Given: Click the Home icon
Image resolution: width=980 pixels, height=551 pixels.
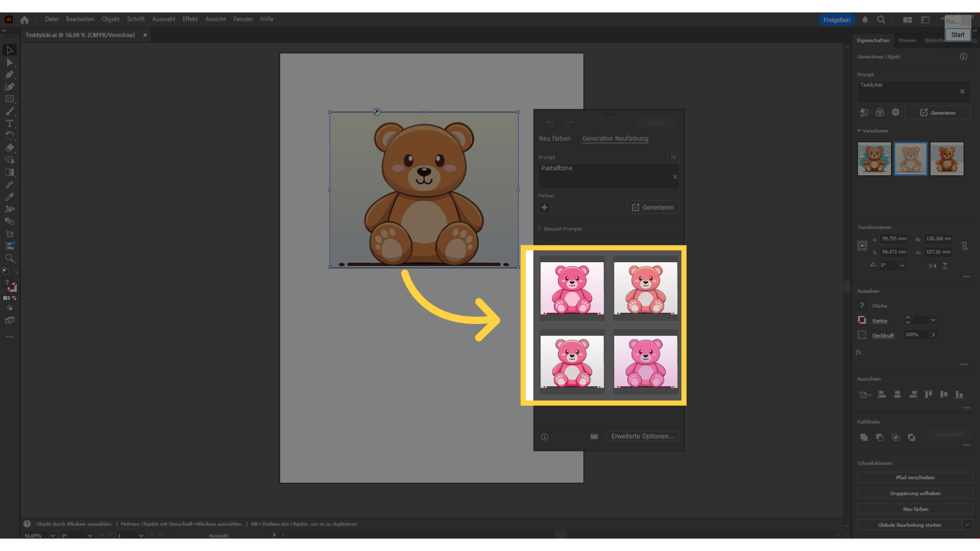Looking at the screenshot, I should (x=24, y=19).
